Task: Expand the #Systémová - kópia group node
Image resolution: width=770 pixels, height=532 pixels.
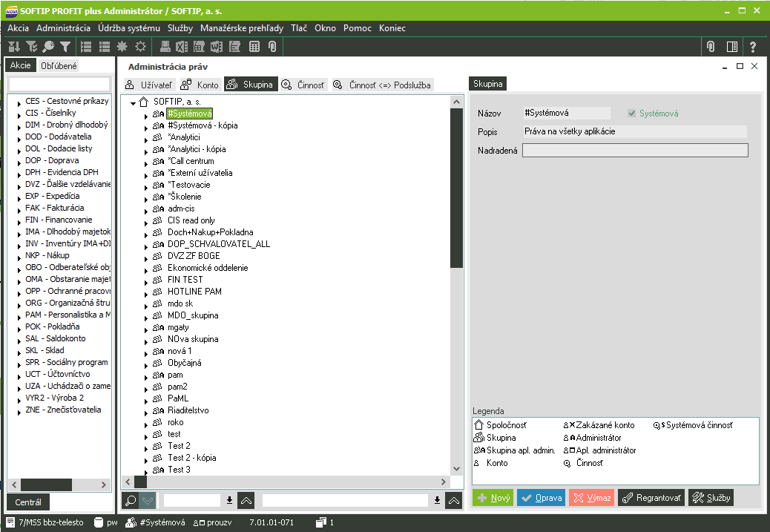Action: (x=146, y=126)
